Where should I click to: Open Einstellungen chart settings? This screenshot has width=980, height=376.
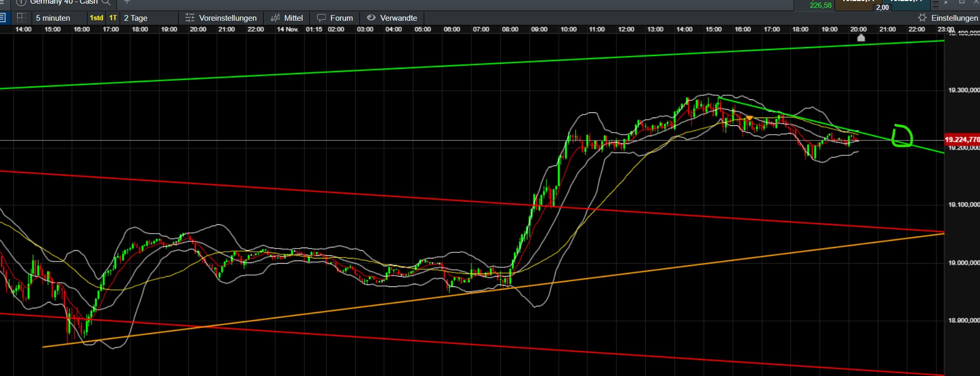(x=948, y=18)
